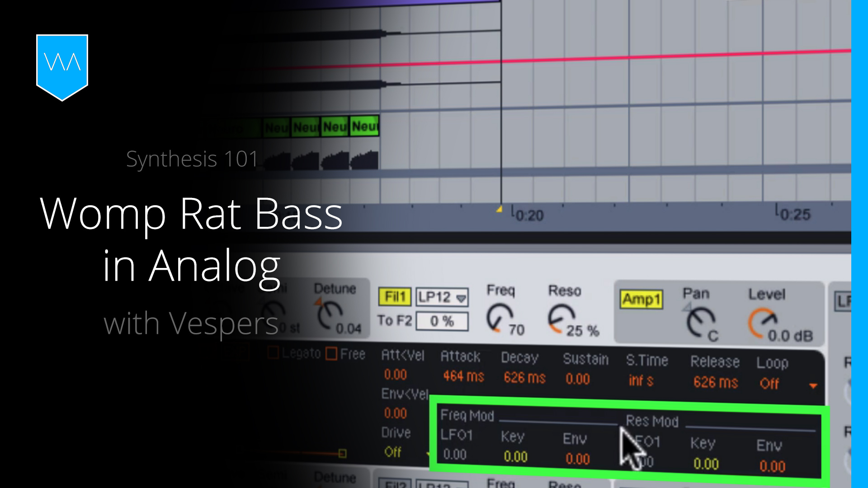
Task: Click the Release value 626 ms
Action: click(x=716, y=382)
